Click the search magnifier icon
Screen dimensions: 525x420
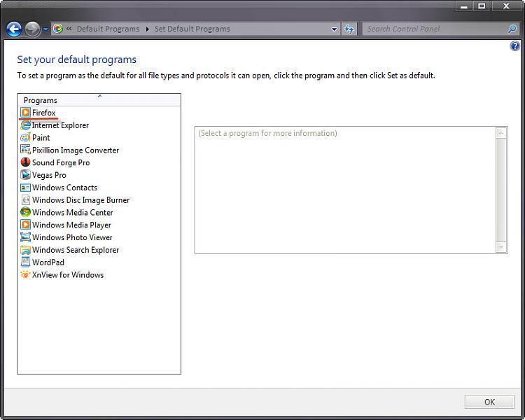512,29
